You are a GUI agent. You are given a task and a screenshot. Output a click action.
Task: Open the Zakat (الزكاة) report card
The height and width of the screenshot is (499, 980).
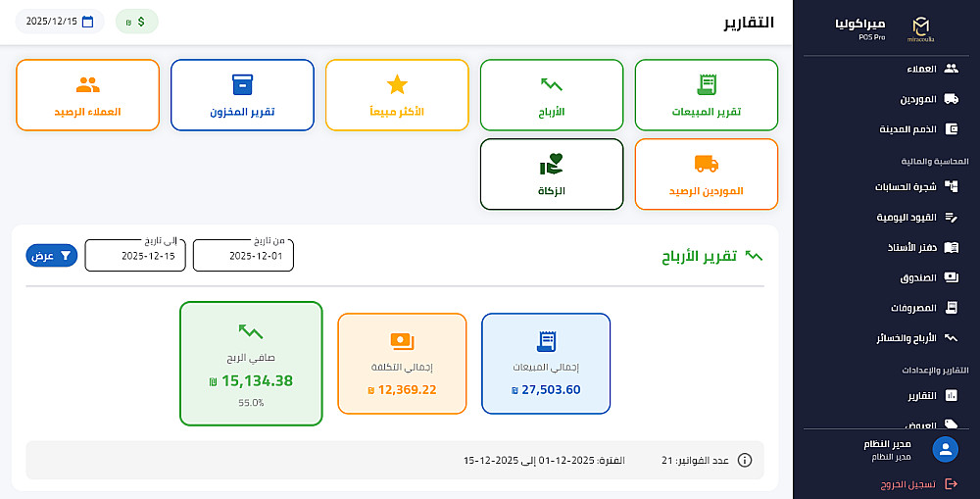(552, 174)
